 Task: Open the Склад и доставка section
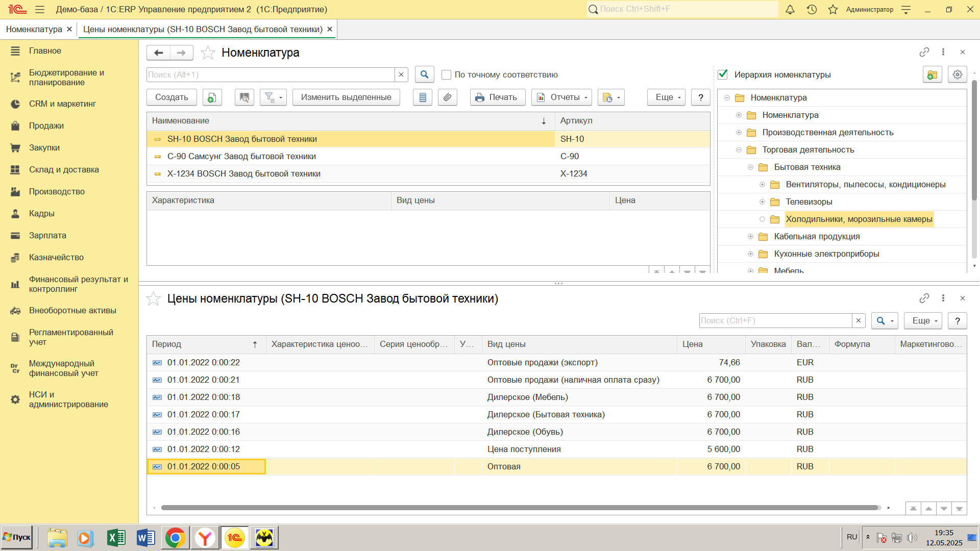[64, 169]
